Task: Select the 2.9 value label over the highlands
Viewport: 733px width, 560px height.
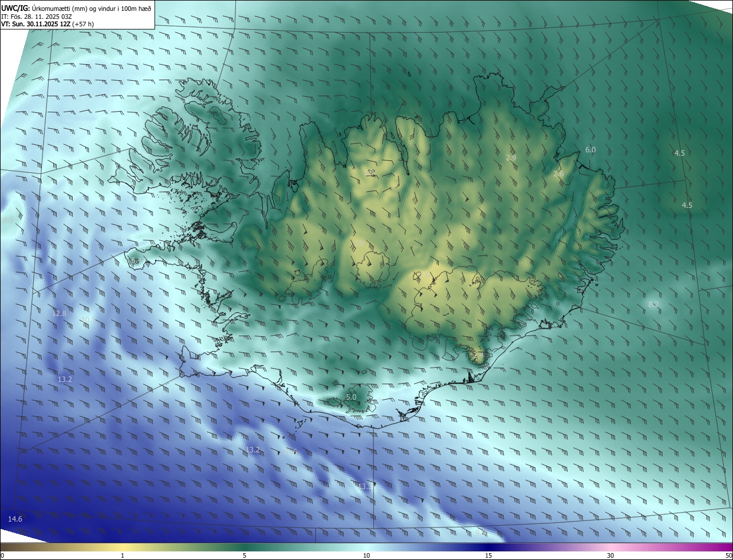Action: pyautogui.click(x=511, y=157)
